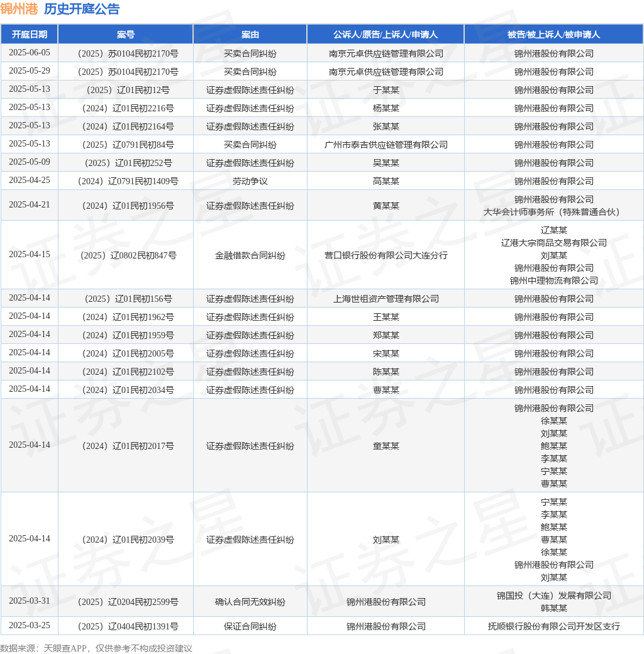
Task: Click the 历史开庭公告 heading
Action: [x=82, y=9]
